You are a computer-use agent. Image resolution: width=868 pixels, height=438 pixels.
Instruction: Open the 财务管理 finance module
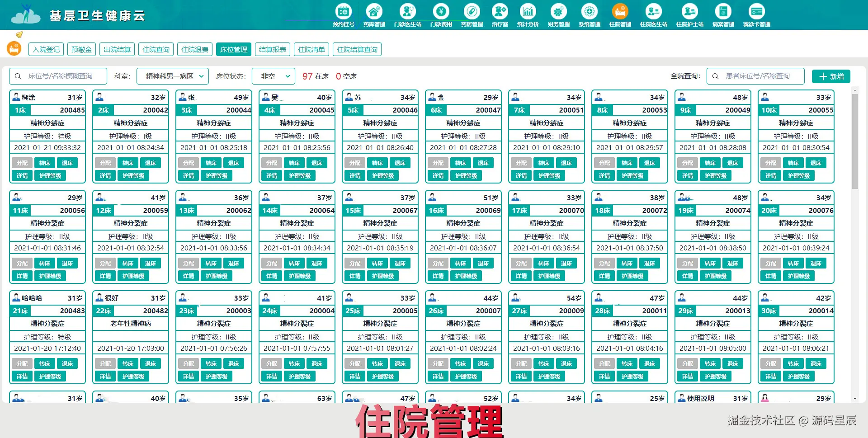tap(559, 15)
